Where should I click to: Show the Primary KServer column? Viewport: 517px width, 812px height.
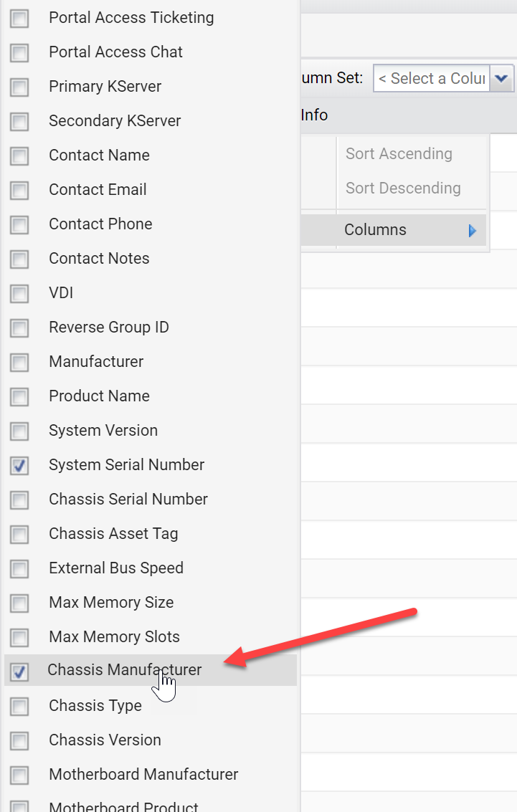(x=19, y=87)
